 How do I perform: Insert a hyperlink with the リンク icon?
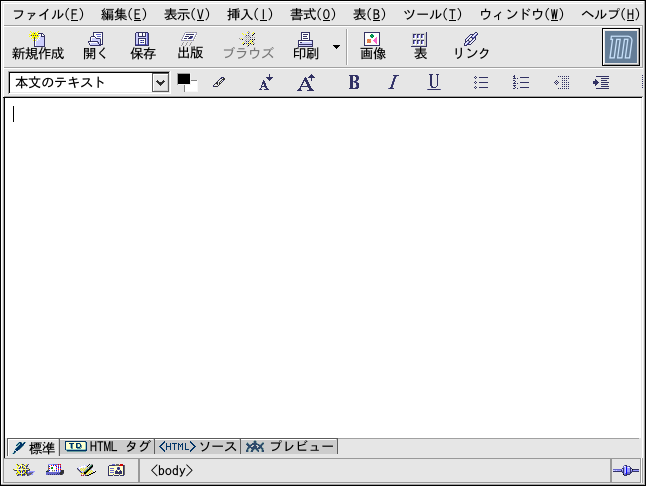(471, 46)
